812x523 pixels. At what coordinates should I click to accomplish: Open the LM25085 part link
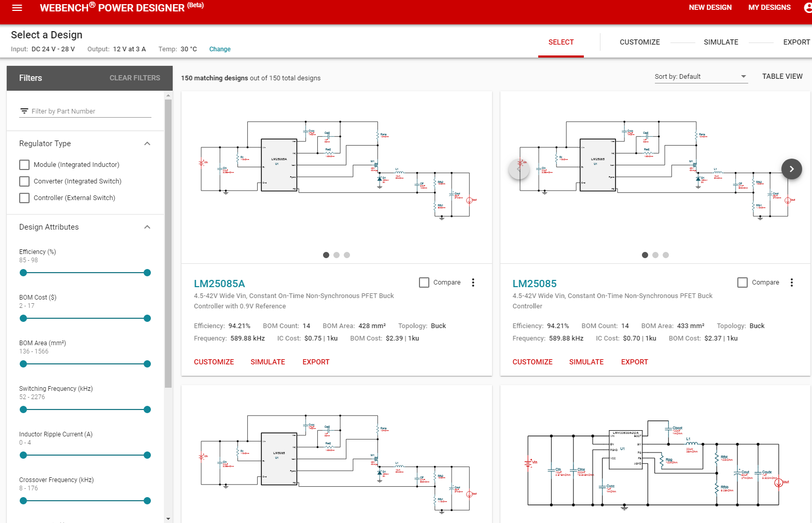click(x=535, y=284)
